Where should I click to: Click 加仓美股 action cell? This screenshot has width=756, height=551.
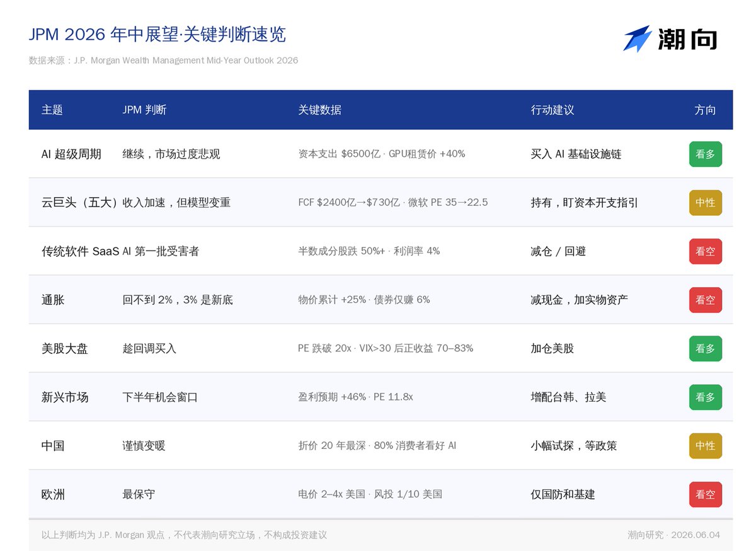pos(553,349)
